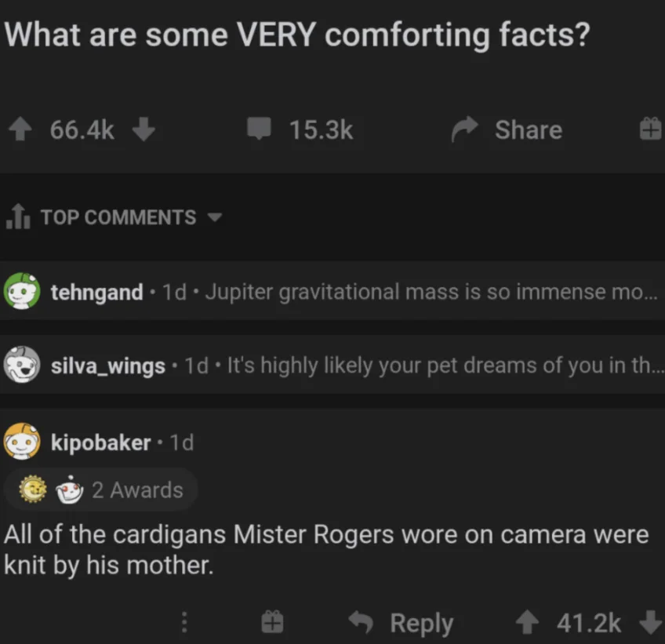Expand silva_wings' collapsed pet dreams comment
The height and width of the screenshot is (644, 665).
coord(439,366)
